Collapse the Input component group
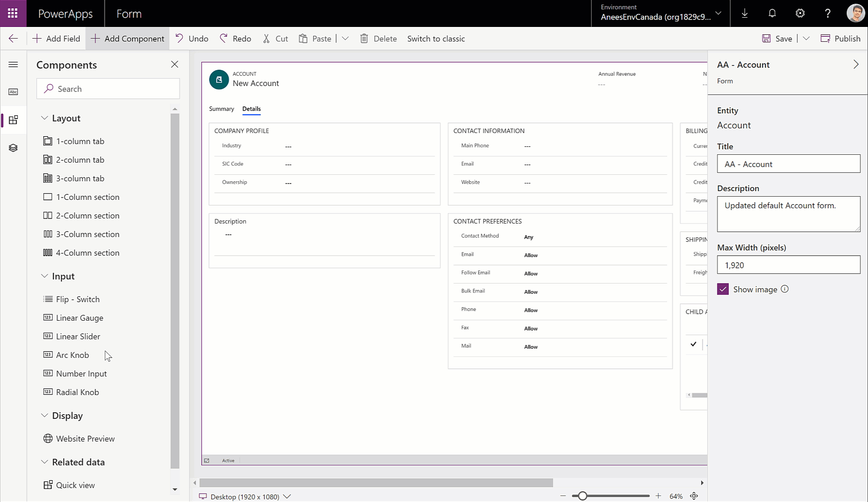The width and height of the screenshot is (868, 502). [x=45, y=276]
